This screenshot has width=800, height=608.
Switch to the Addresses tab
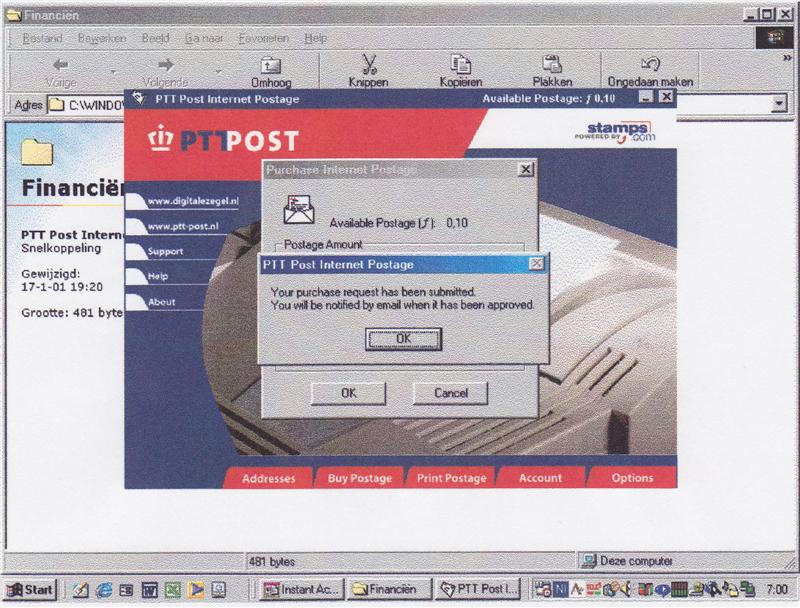(268, 478)
